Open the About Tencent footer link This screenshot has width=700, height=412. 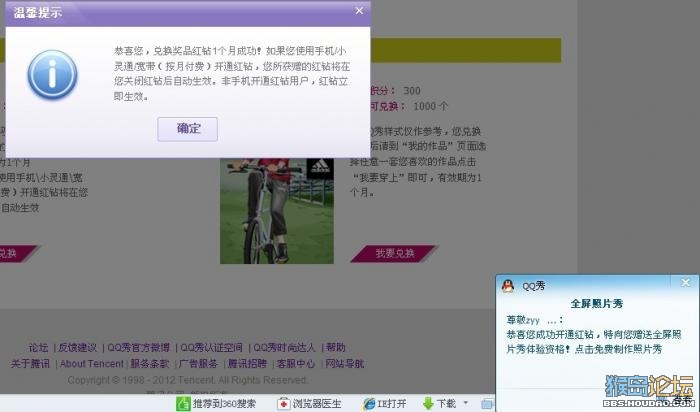coord(92,364)
